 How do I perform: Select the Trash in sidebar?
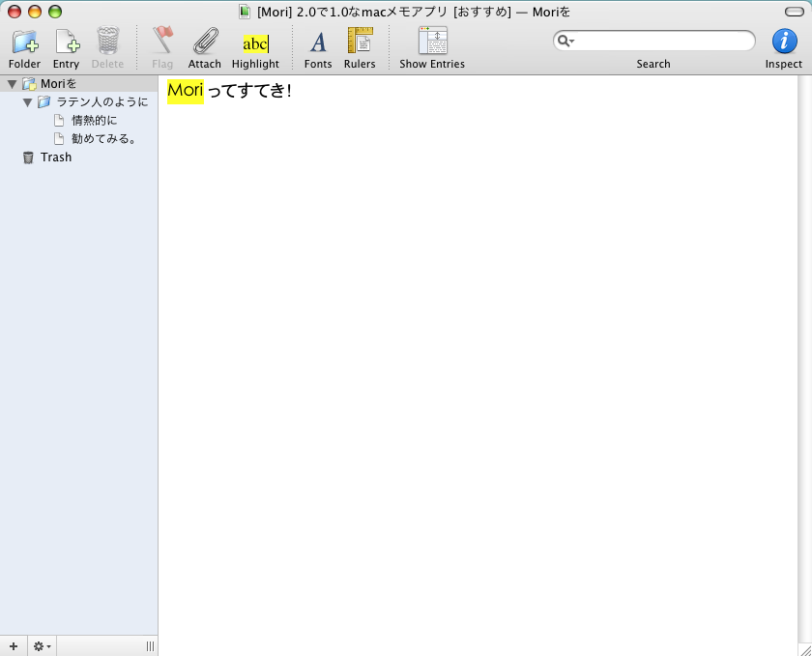(x=55, y=157)
